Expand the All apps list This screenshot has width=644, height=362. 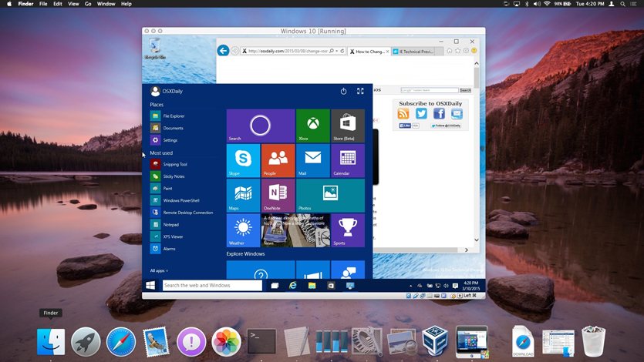point(159,270)
